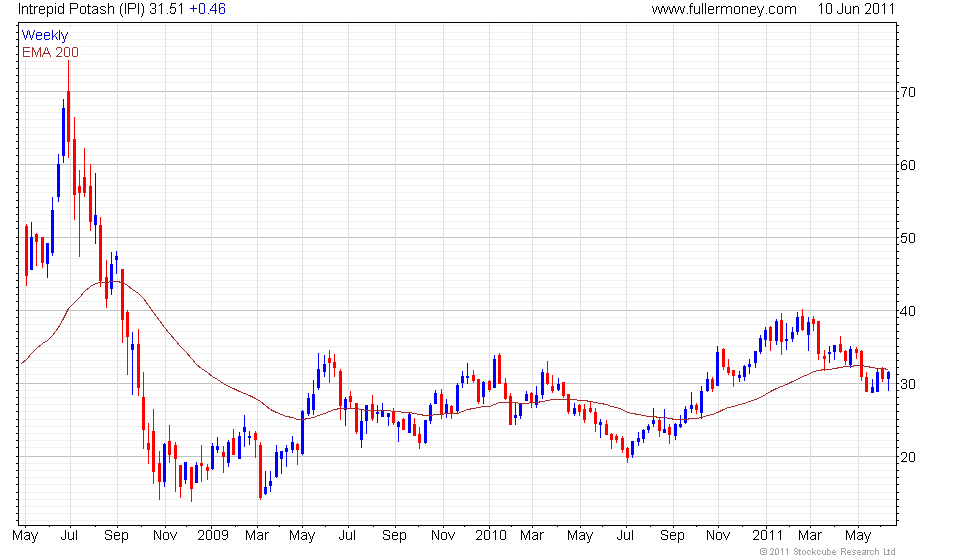Click the EMA 200 legend label
The height and width of the screenshot is (560, 980).
coord(51,52)
